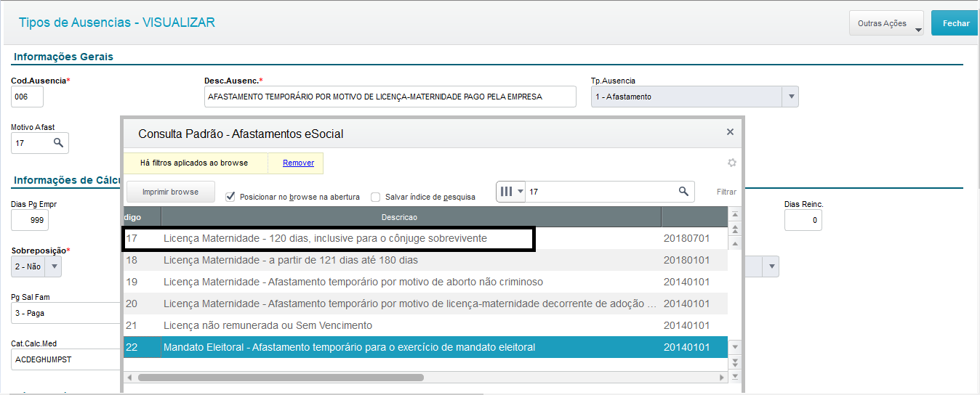The image size is (980, 395).
Task: Click the Imprimir browse button
Action: click(x=170, y=192)
